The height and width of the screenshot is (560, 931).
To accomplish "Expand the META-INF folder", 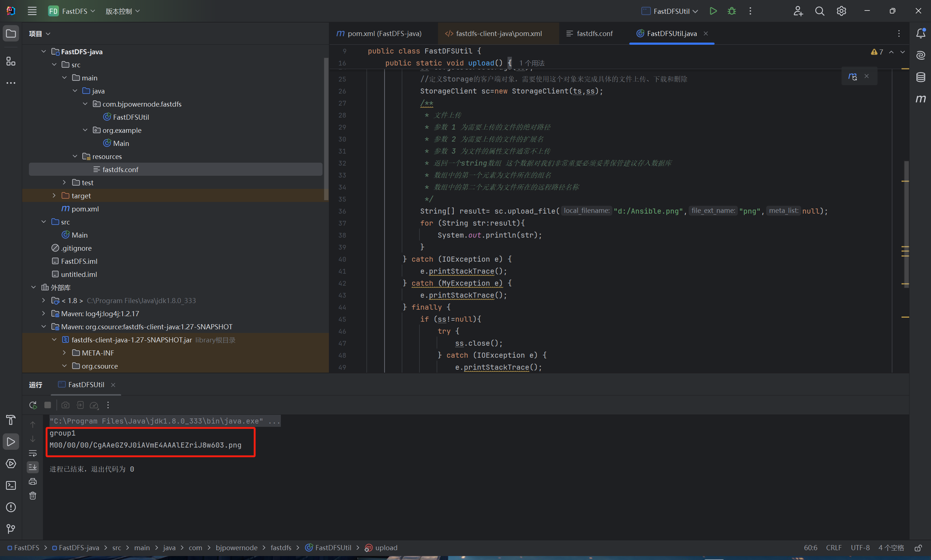I will (x=64, y=353).
